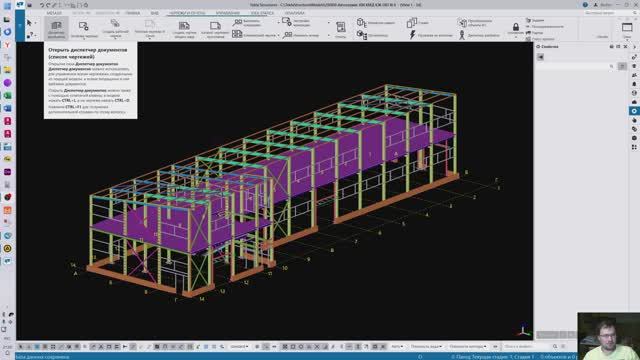Open the blue File menu button
Screen dimensions: 640x360
coord(20,26)
